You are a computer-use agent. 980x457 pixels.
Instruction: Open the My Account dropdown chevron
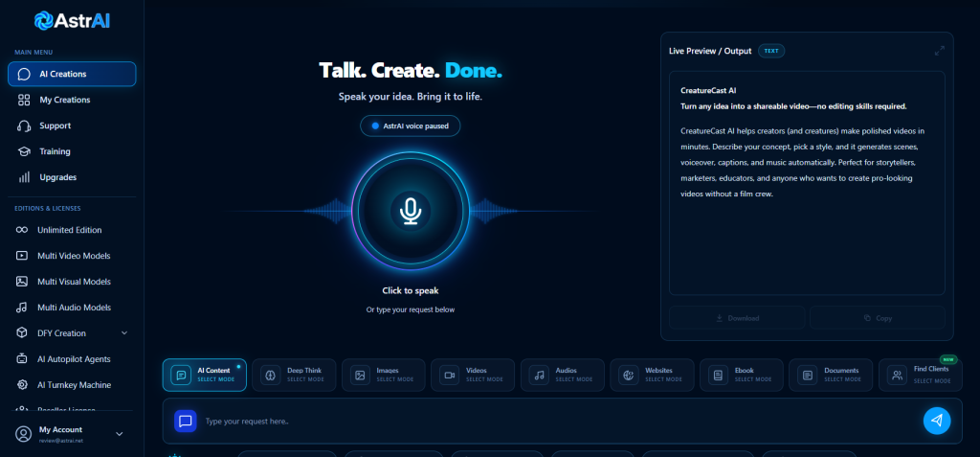(x=120, y=434)
